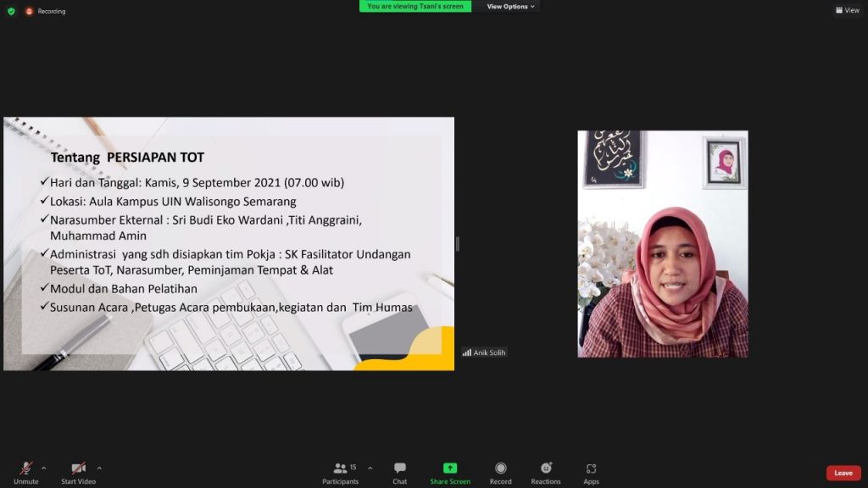
Task: Select the speaker's video thumbnail
Action: 663,244
